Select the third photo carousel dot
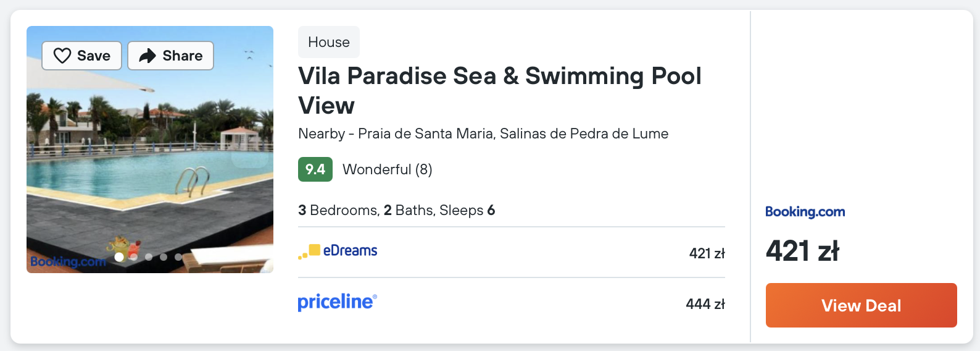Viewport: 980px width, 351px height. pyautogui.click(x=149, y=257)
